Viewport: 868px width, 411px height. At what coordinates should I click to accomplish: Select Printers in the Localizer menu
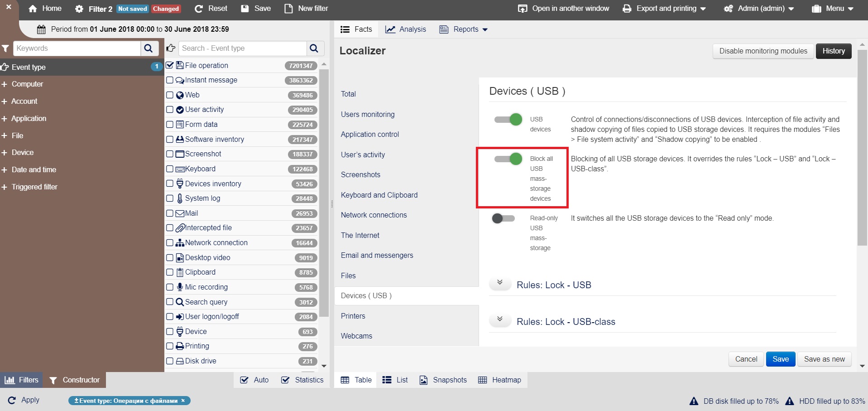click(x=353, y=316)
